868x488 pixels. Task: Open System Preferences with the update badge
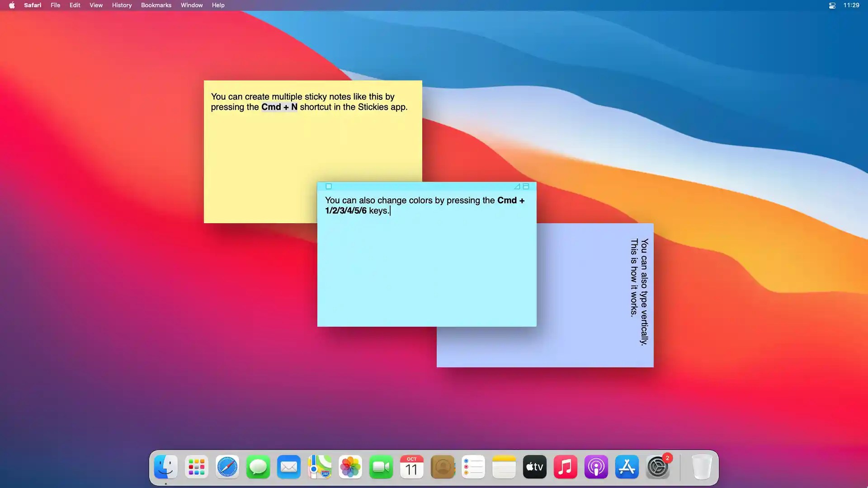point(658,467)
